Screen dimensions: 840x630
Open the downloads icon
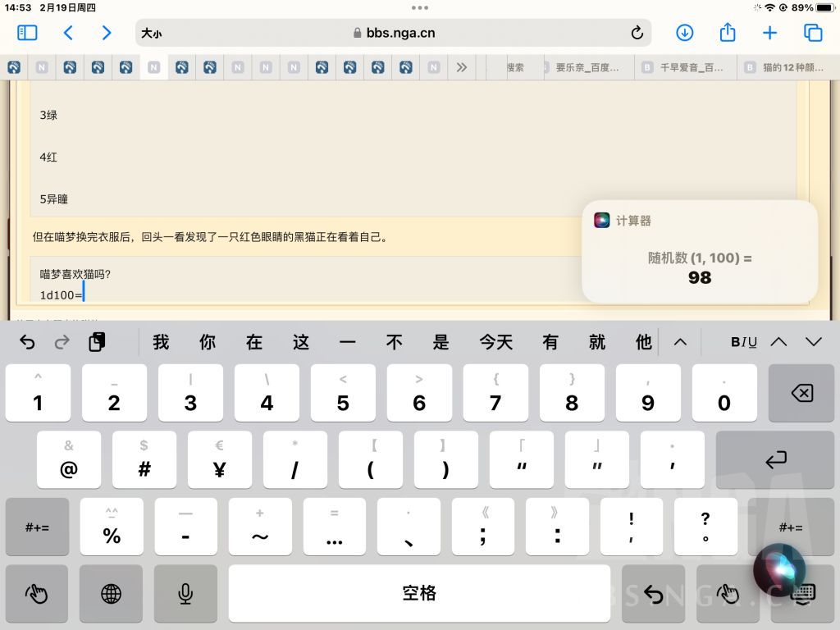click(x=684, y=33)
